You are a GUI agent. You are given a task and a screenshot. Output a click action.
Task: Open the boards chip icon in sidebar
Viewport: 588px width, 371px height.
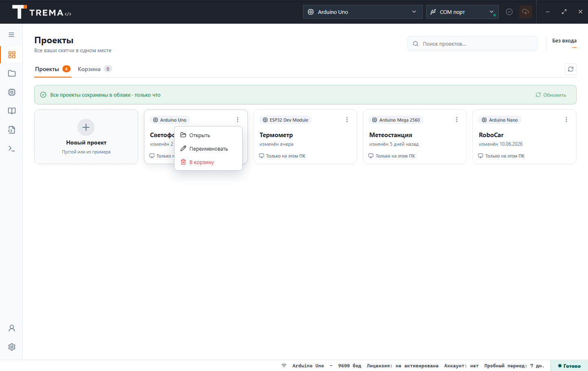(11, 92)
